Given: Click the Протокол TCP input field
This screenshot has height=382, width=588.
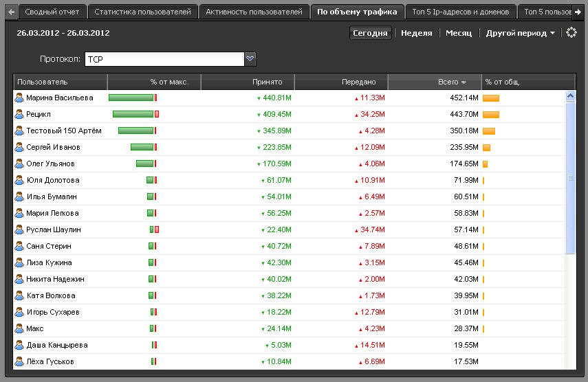Looking at the screenshot, I should pyautogui.click(x=164, y=60).
